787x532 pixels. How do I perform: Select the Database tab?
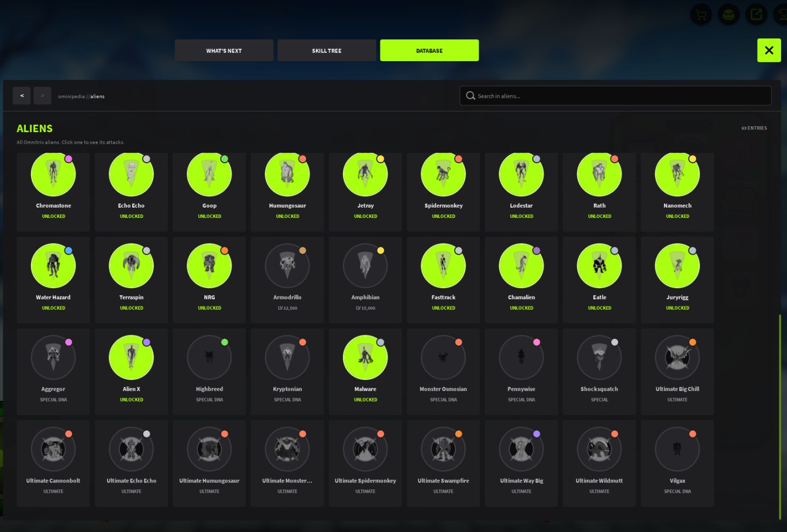click(430, 50)
